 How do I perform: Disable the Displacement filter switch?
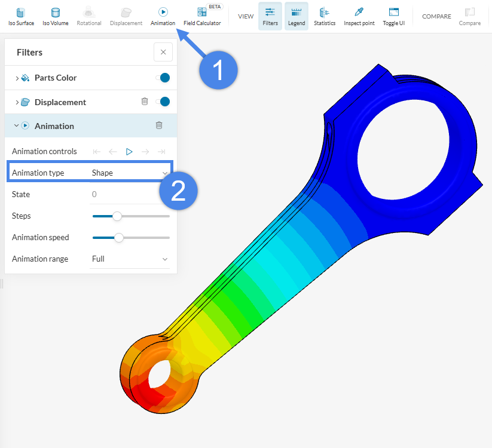[x=163, y=102]
